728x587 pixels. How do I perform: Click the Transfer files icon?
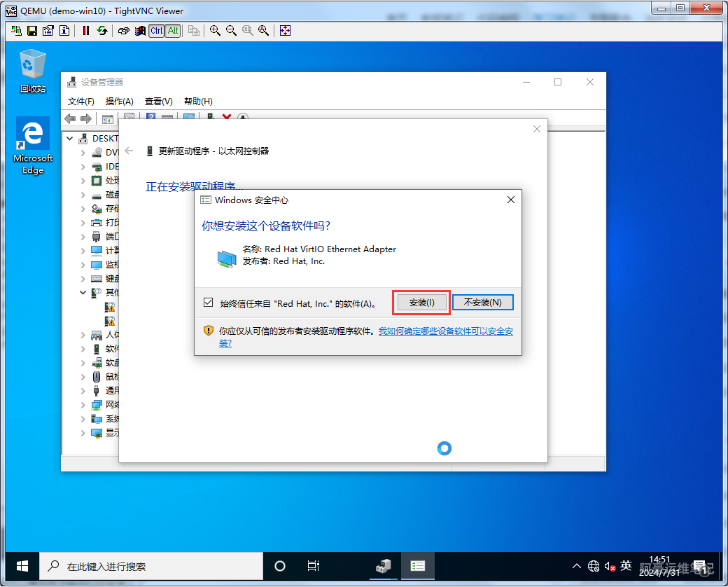pyautogui.click(x=194, y=31)
